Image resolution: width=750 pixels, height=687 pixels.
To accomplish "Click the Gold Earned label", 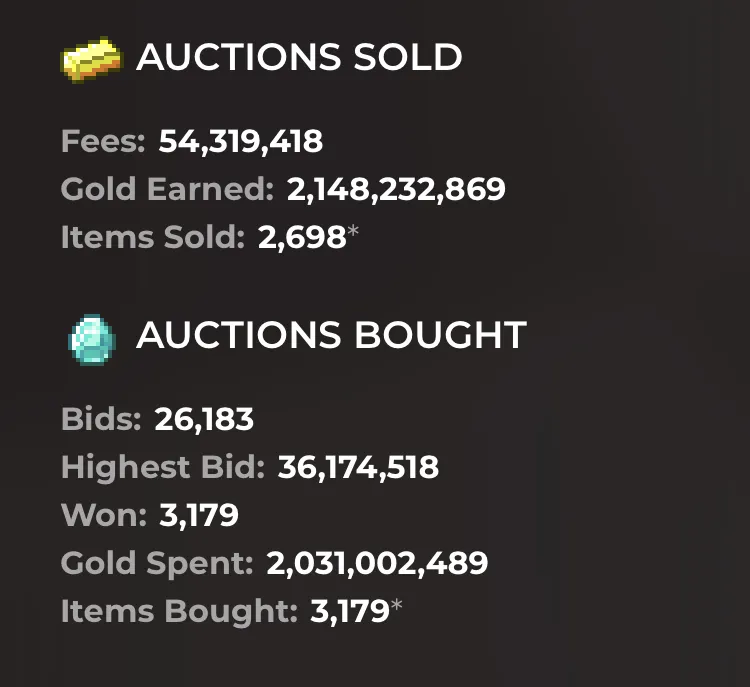I will point(167,190).
